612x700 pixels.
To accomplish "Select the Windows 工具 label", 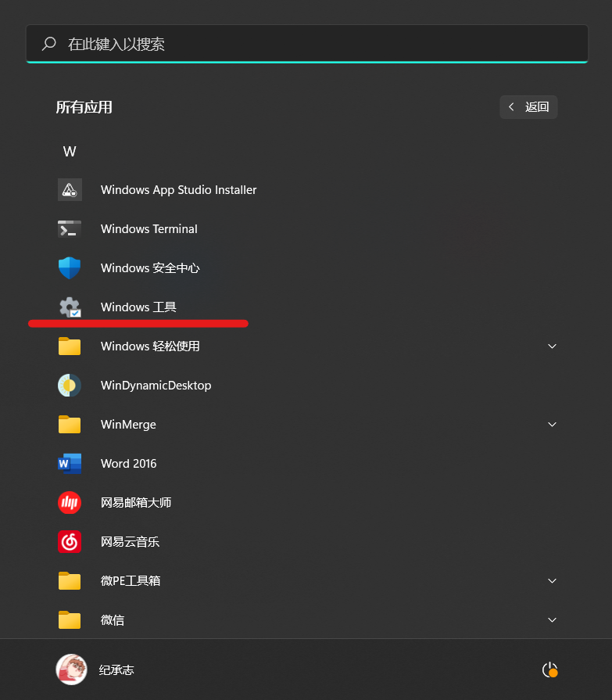I will click(138, 307).
